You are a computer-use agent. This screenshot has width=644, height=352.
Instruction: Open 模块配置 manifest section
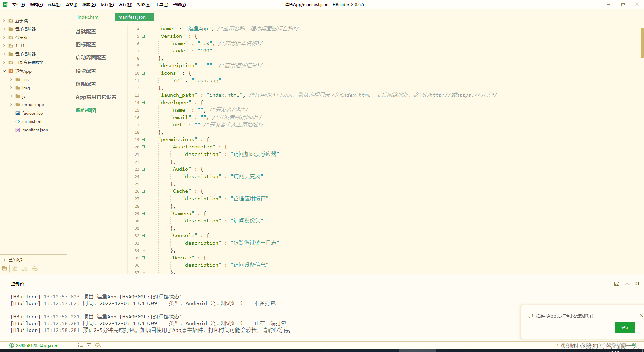point(86,71)
